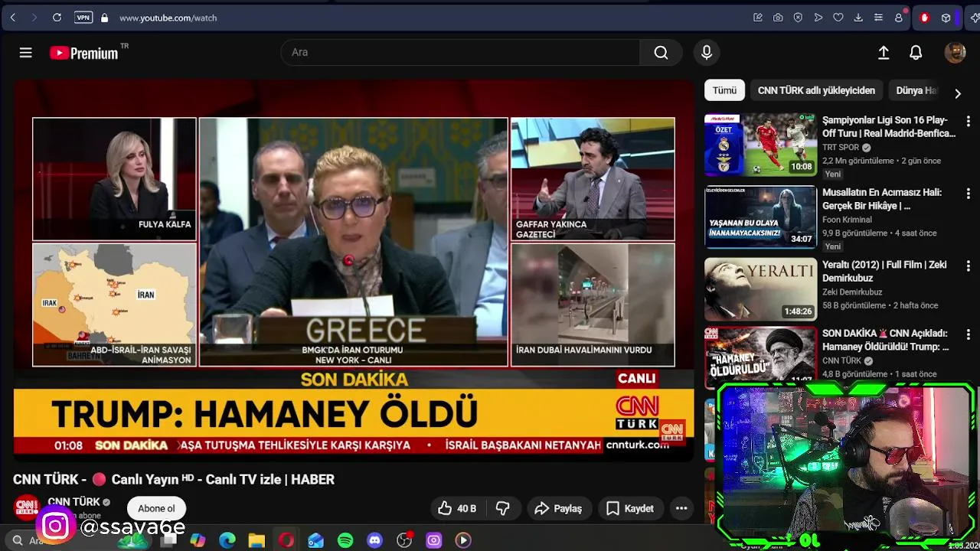Open Outlook from the taskbar
This screenshot has width=980, height=551.
click(x=315, y=540)
